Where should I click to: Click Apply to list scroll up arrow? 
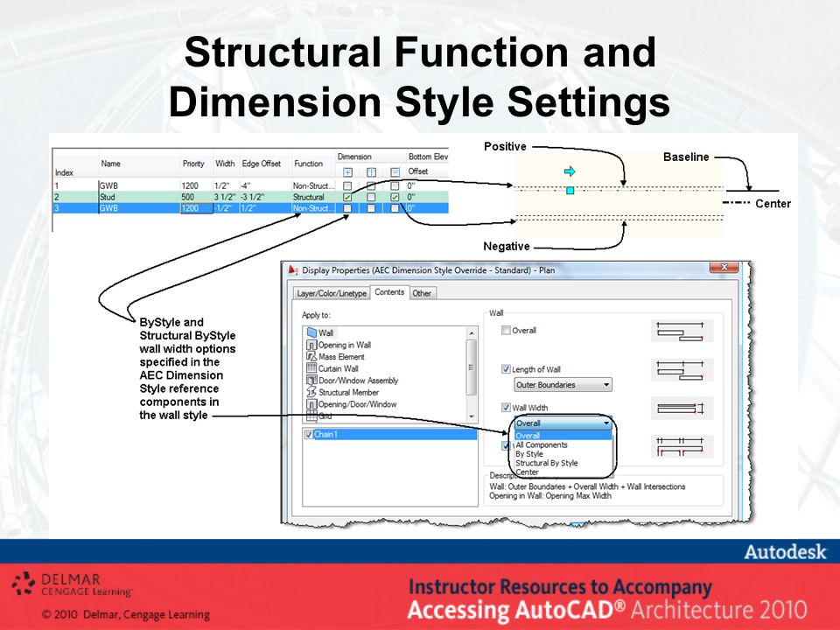point(472,332)
